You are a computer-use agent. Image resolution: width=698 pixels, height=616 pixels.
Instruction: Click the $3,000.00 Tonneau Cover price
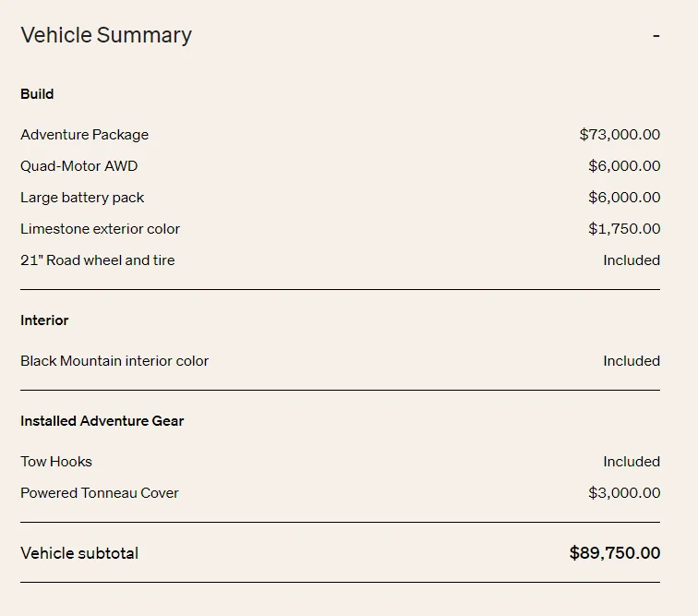point(624,492)
